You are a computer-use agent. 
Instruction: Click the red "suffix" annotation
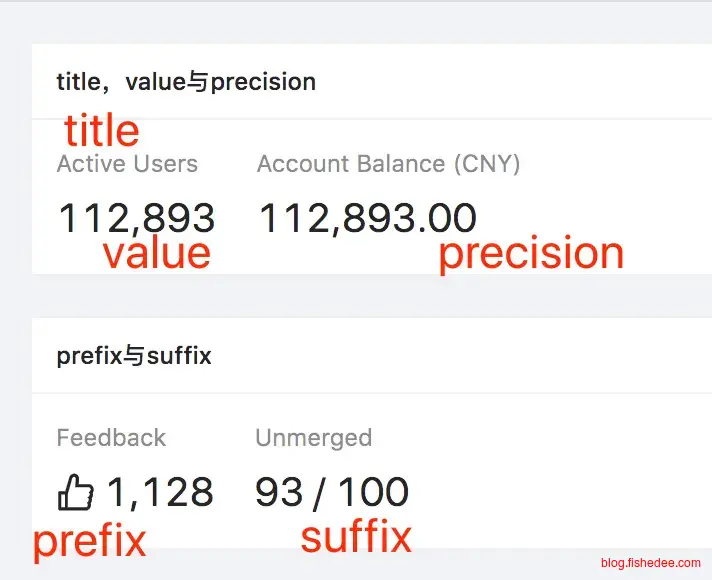point(356,537)
